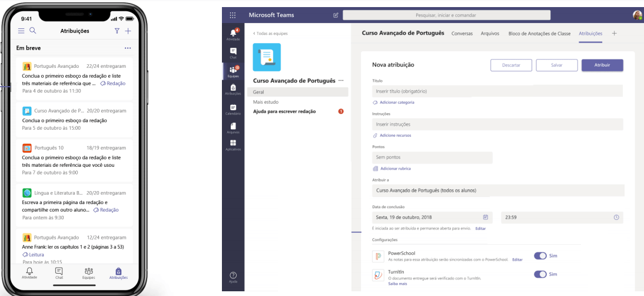
Task: Tap the plus icon on phone header
Action: point(128,31)
